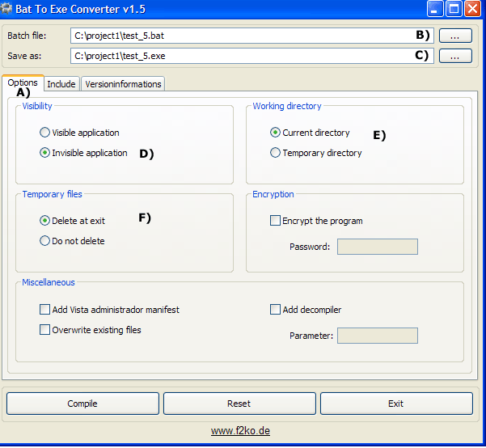
Task: Minimize the Bat To Exe Converter window
Action: pos(435,8)
